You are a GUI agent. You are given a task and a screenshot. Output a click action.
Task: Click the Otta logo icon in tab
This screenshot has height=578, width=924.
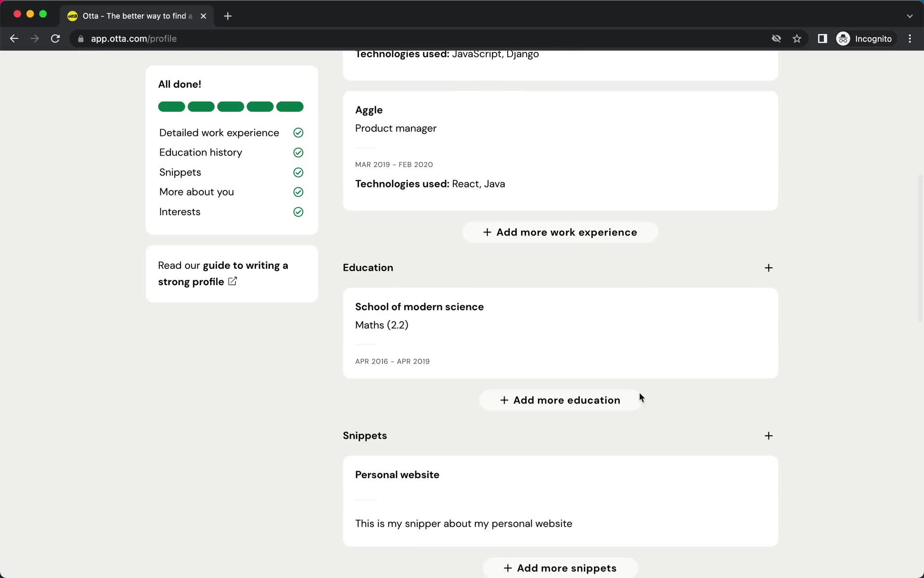(73, 15)
